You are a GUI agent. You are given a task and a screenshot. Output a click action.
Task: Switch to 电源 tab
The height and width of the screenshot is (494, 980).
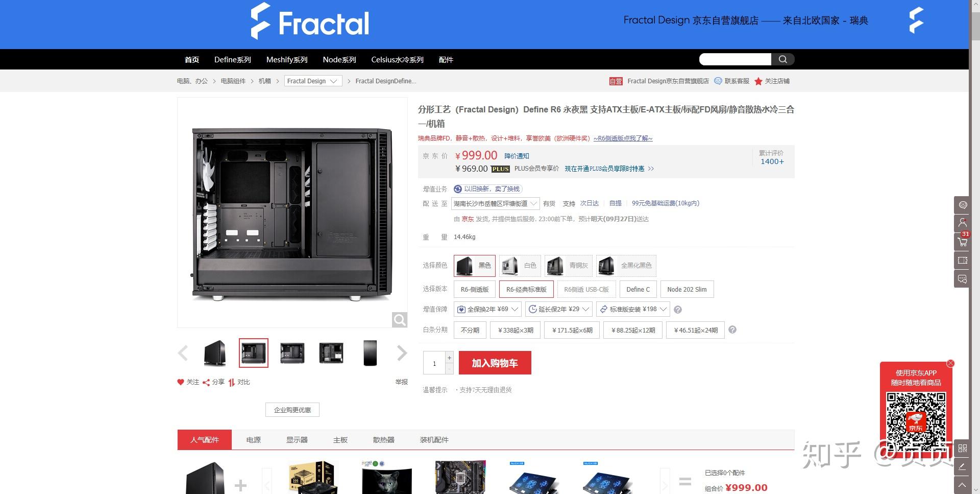point(254,440)
